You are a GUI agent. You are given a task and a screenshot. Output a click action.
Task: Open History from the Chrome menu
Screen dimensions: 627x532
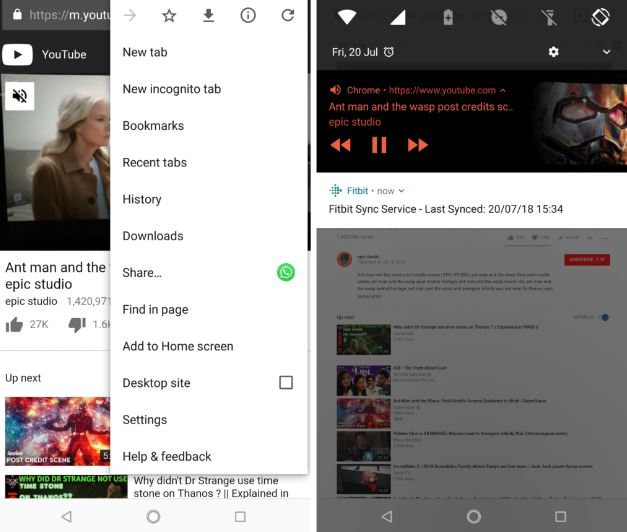[209, 199]
